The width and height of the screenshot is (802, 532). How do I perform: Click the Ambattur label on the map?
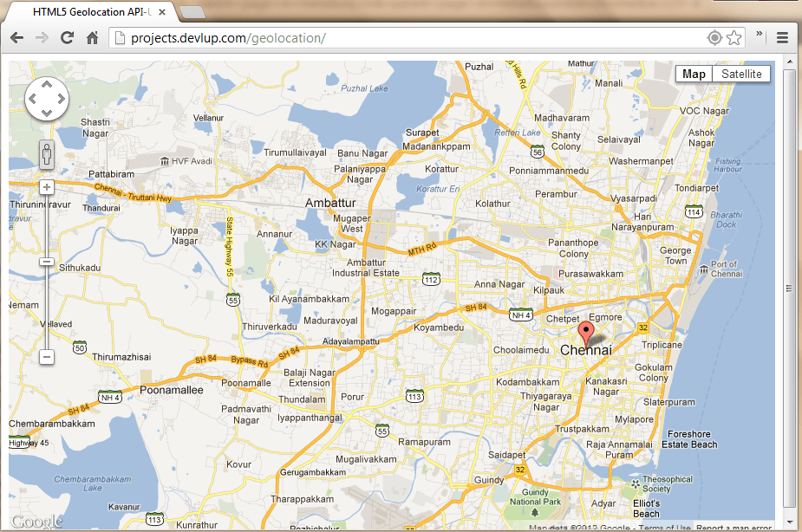(330, 203)
